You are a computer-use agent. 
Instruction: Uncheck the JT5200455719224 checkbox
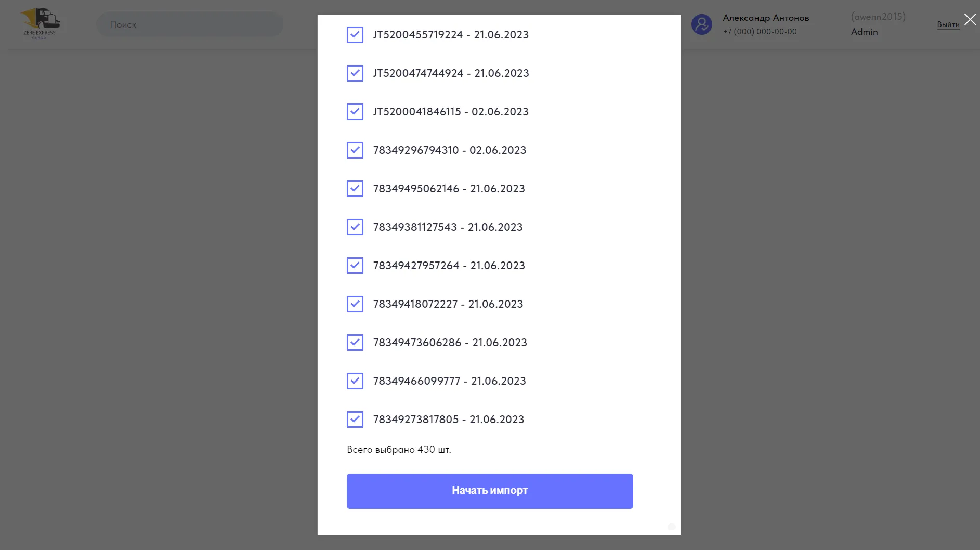point(355,35)
